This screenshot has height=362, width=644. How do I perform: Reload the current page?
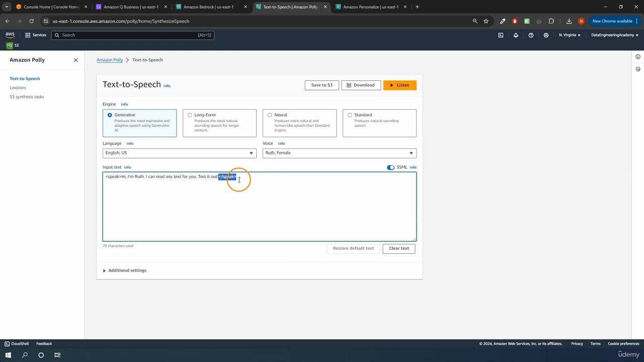31,21
